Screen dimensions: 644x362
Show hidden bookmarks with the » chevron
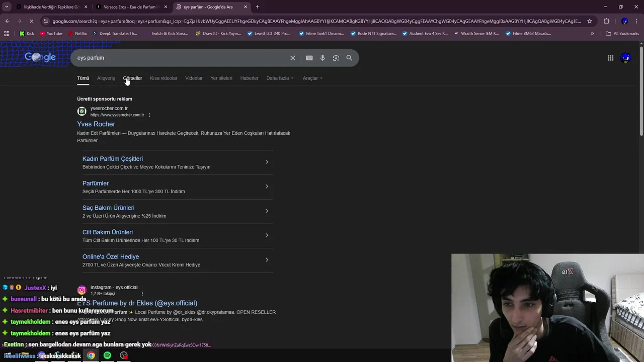pos(592,34)
